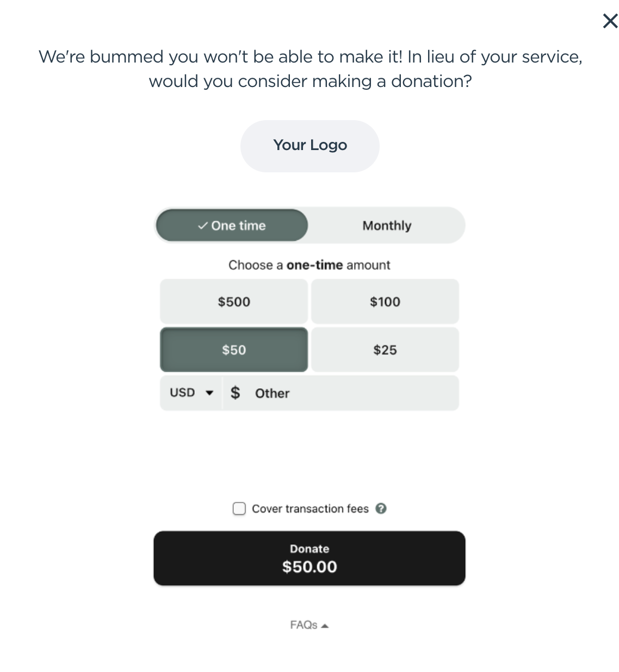This screenshot has height=672, width=619.
Task: Click the Your Logo placeholder
Action: [x=309, y=146]
